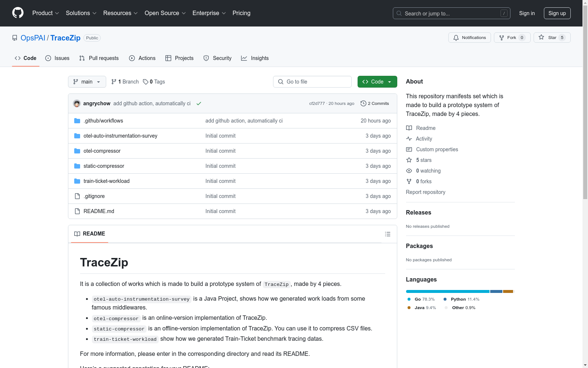The image size is (588, 368).
Task: Click the angrychow author name link
Action: point(97,103)
